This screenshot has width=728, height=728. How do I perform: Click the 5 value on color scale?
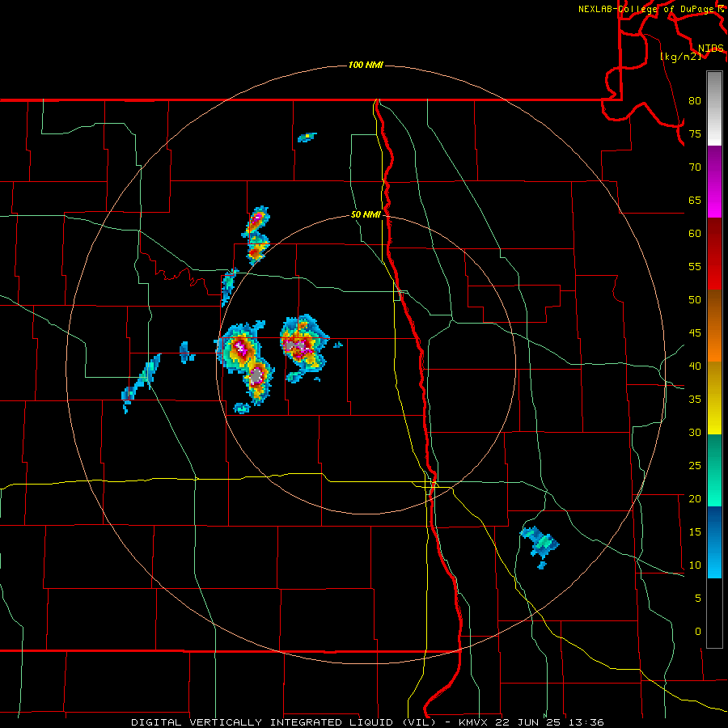coord(698,599)
